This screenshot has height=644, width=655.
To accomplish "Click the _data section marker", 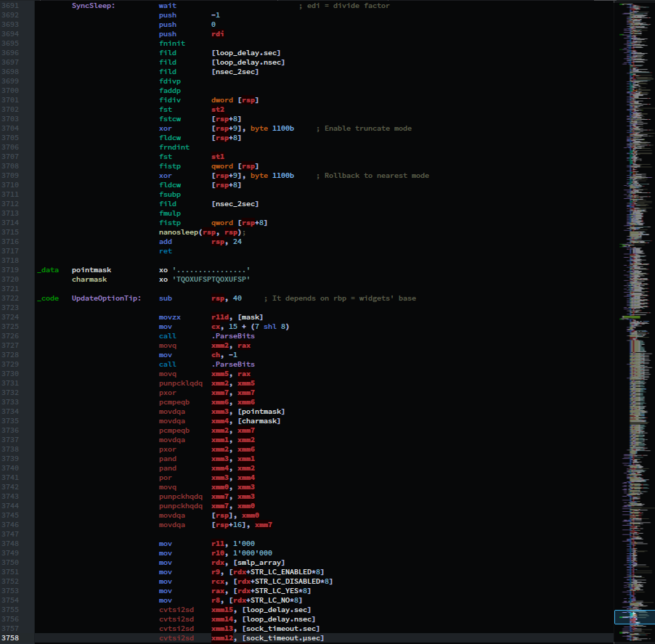I will [x=48, y=270].
